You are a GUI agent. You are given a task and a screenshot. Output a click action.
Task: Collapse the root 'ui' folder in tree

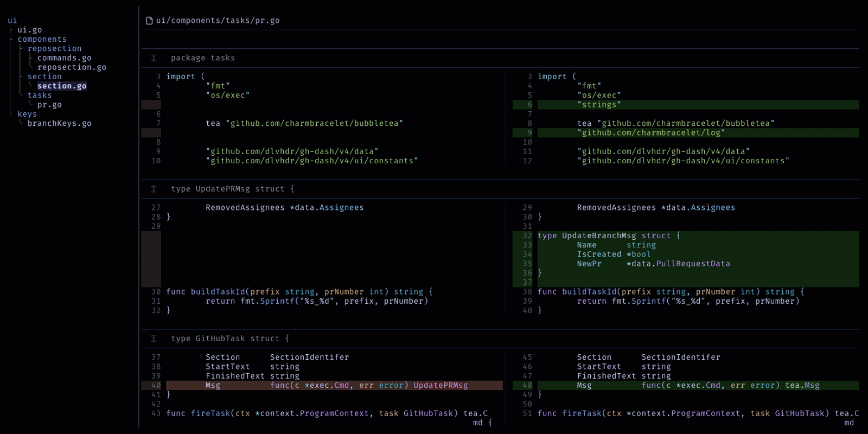(x=12, y=21)
